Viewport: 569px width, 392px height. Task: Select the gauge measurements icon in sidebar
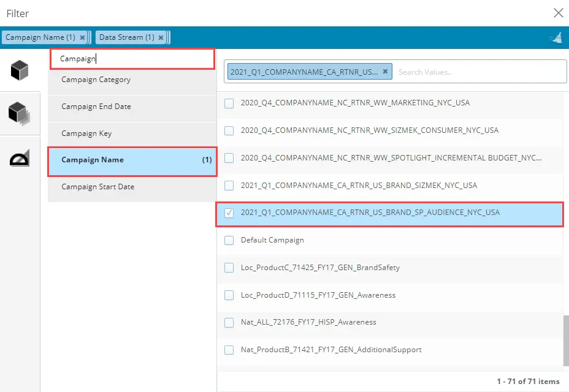19,158
